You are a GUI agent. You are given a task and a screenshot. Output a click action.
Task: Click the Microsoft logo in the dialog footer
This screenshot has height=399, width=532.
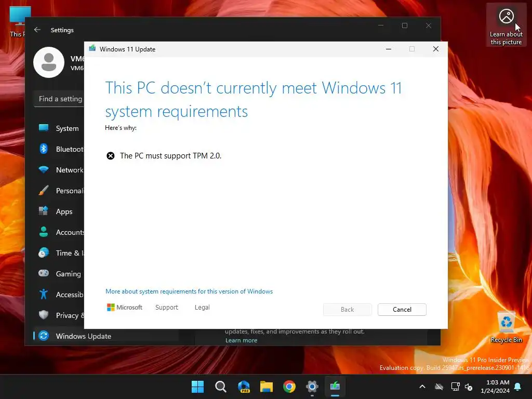(125, 308)
